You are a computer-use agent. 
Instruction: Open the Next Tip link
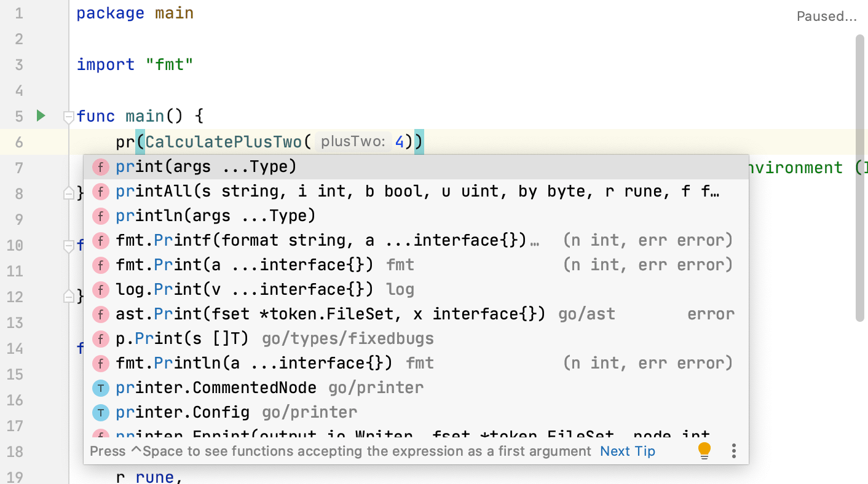click(x=627, y=450)
